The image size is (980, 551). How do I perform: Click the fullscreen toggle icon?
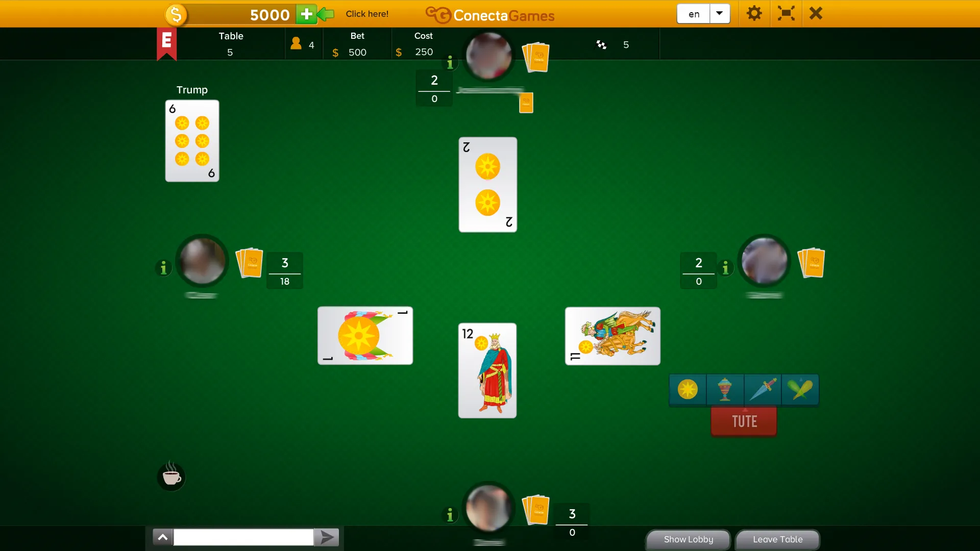[786, 13]
